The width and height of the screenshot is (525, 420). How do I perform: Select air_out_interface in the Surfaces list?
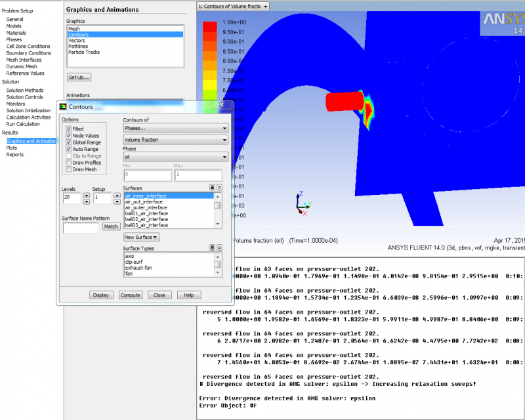pos(169,202)
